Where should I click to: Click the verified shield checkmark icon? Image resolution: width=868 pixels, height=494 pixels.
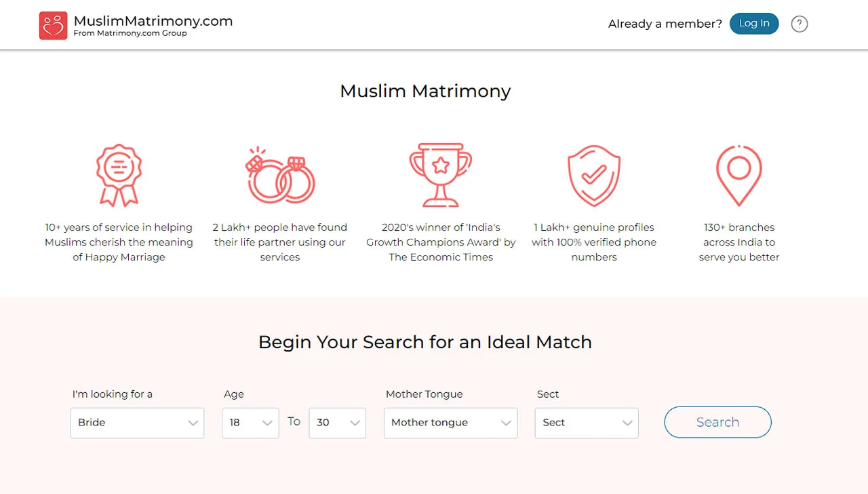click(x=594, y=175)
